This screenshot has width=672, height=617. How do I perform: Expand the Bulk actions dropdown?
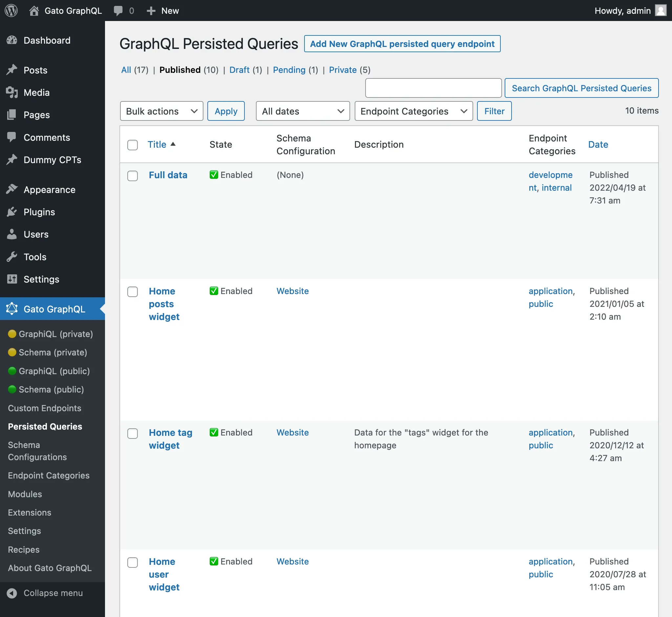[161, 111]
